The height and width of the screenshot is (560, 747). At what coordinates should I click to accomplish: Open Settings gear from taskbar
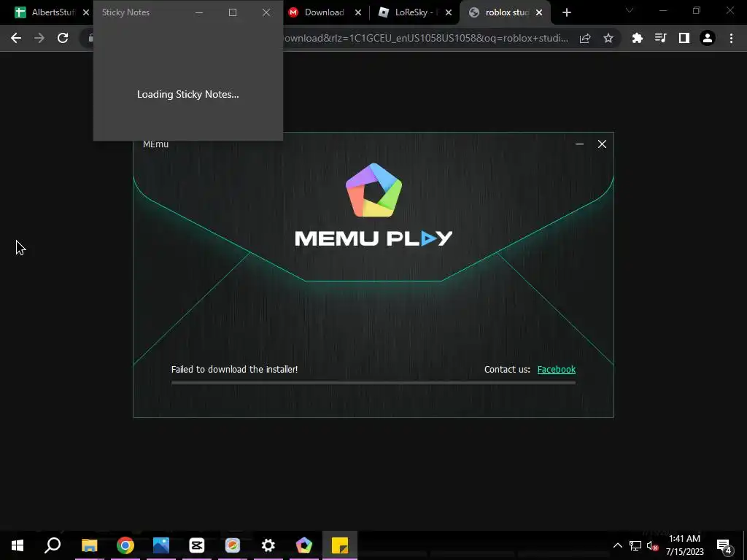[x=268, y=545]
